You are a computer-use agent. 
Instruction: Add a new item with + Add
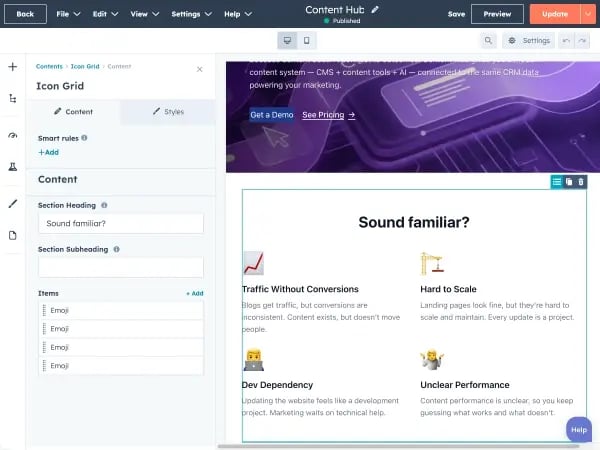tap(195, 293)
